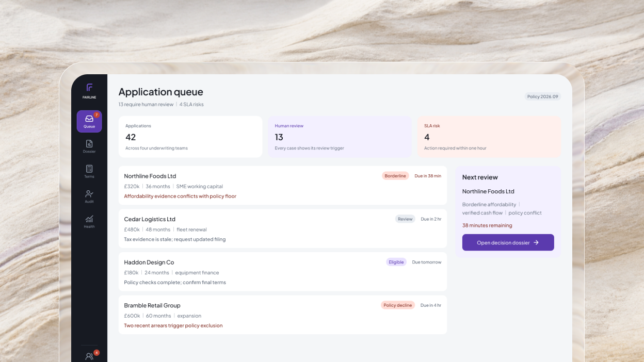Viewport: 644px width, 362px height.
Task: Open the Bramble Retail Group application row
Action: [283, 315]
